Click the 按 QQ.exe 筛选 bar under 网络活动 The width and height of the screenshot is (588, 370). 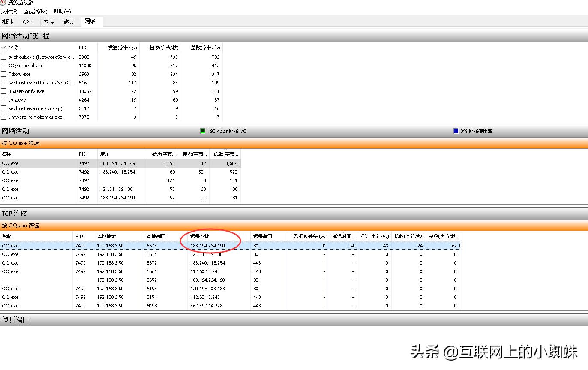[x=294, y=143]
